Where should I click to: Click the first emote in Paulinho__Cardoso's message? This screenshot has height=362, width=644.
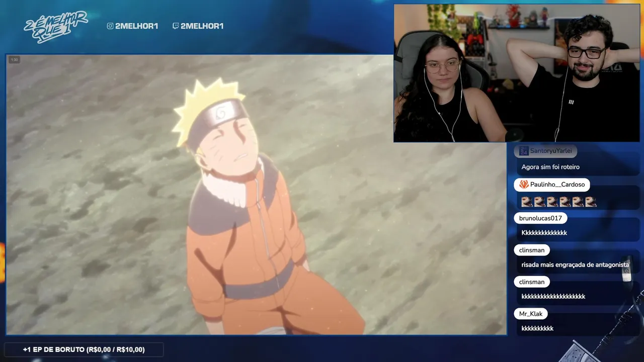pyautogui.click(x=527, y=202)
